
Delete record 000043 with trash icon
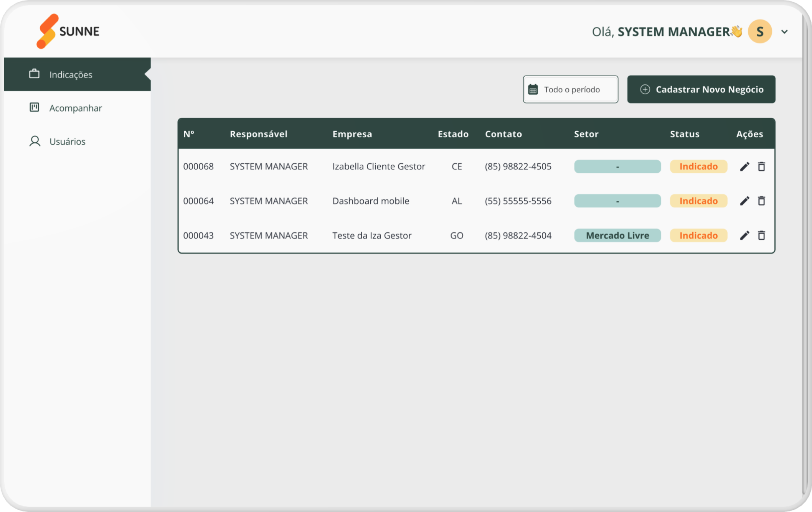762,235
